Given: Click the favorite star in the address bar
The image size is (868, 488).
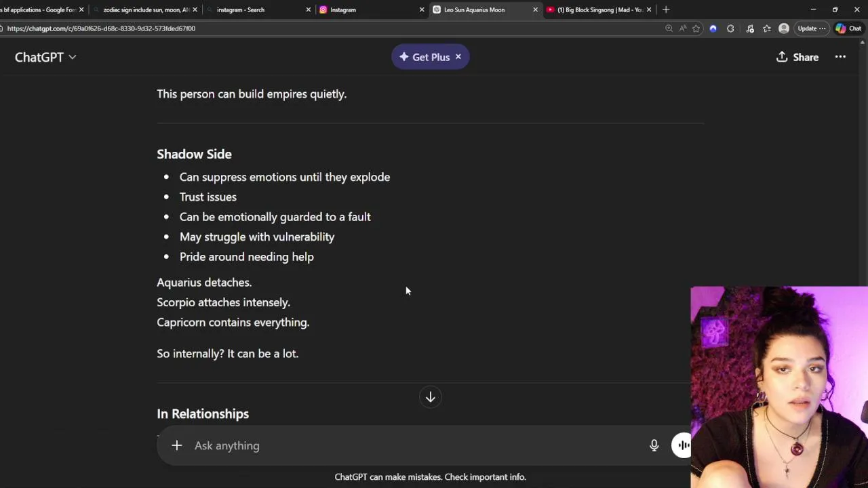Looking at the screenshot, I should click(x=696, y=28).
